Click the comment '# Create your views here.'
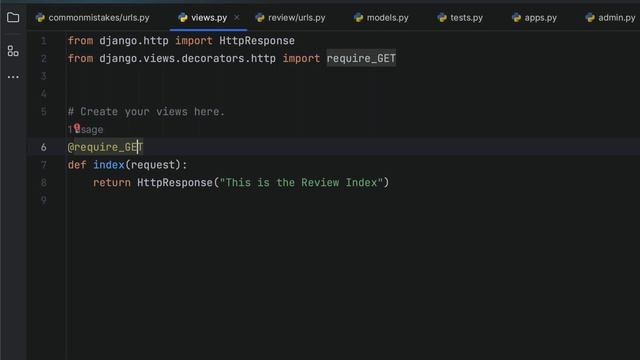Screen dimensions: 640x360 point(146,112)
